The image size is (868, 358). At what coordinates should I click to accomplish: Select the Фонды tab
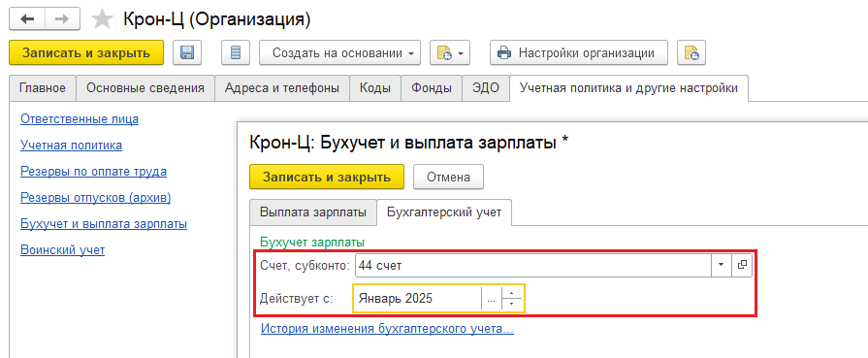tap(432, 88)
